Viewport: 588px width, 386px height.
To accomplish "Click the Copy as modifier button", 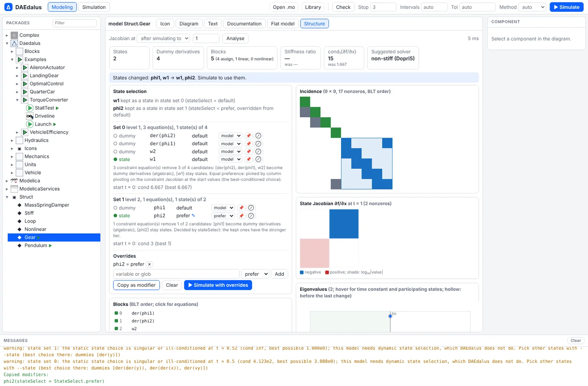I will 136,285.
